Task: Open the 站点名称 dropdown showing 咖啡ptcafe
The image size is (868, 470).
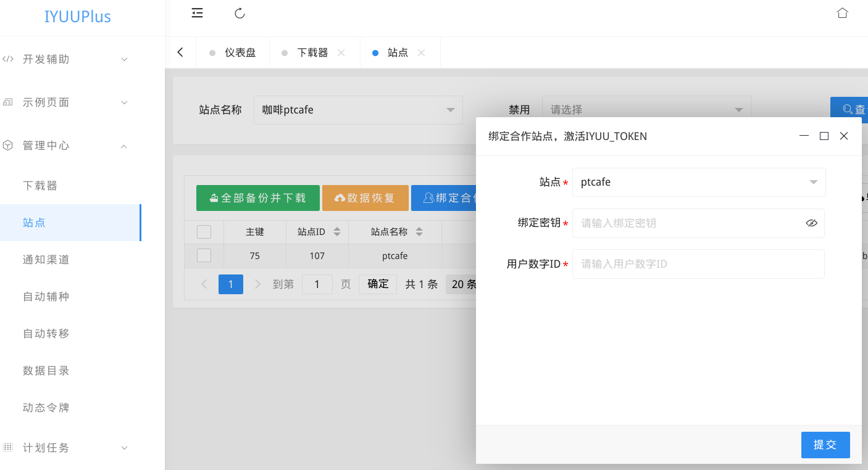Action: tap(358, 110)
